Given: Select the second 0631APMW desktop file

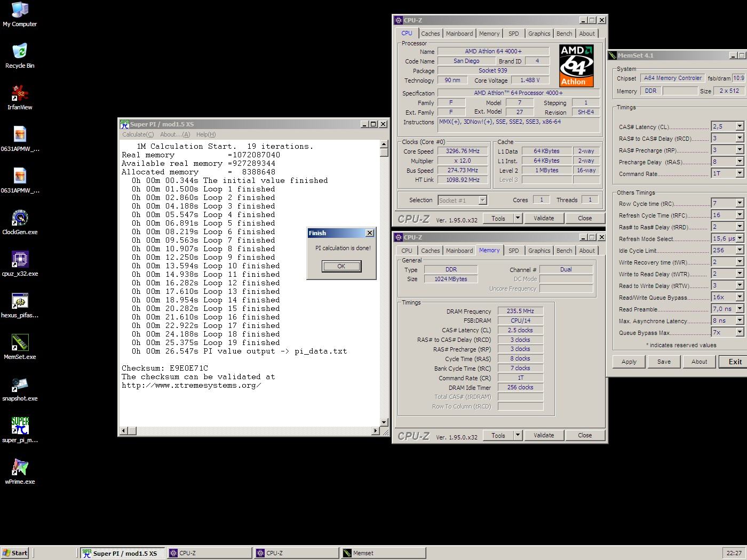Looking at the screenshot, I should pyautogui.click(x=20, y=181).
